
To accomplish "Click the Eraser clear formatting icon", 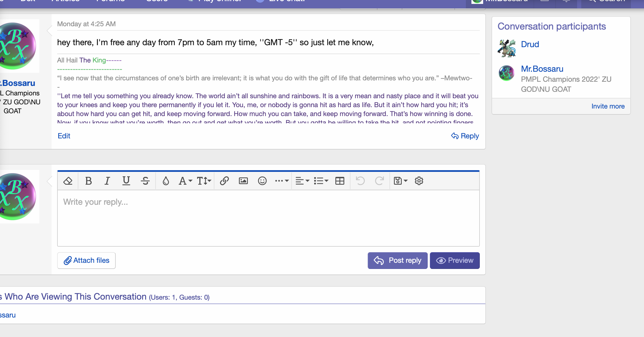I will tap(68, 181).
